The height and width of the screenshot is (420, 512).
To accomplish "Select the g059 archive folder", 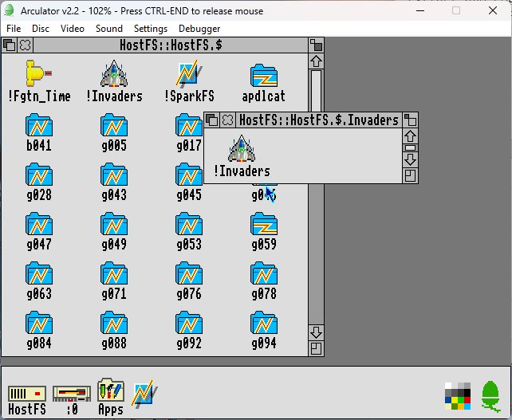I will point(264,231).
